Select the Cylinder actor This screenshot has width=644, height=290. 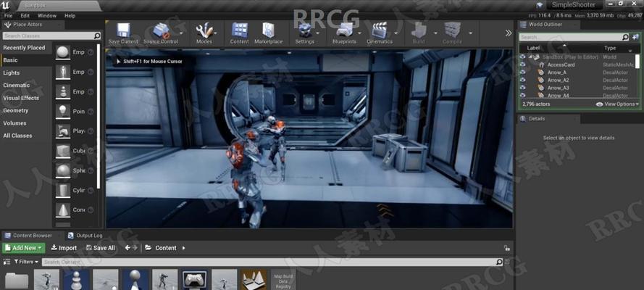click(63, 190)
